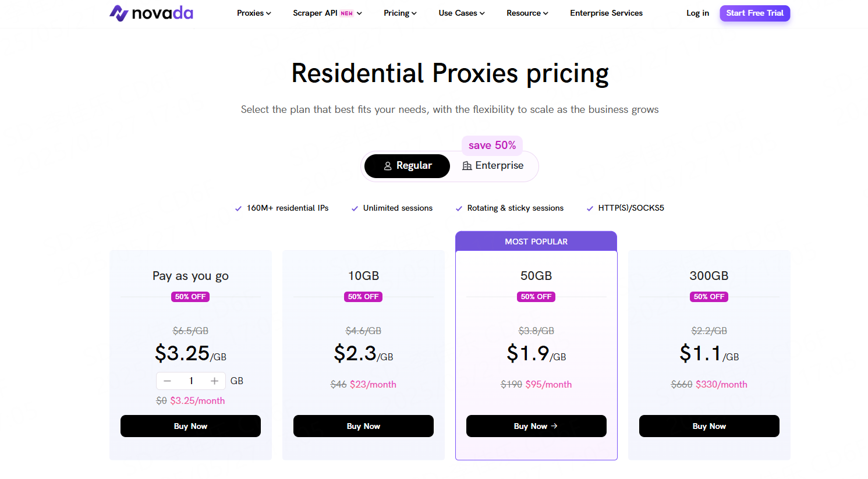Click the checkmark icon next to HTTP(S)/SOCKS5
Image resolution: width=868 pixels, height=479 pixels.
coord(590,208)
